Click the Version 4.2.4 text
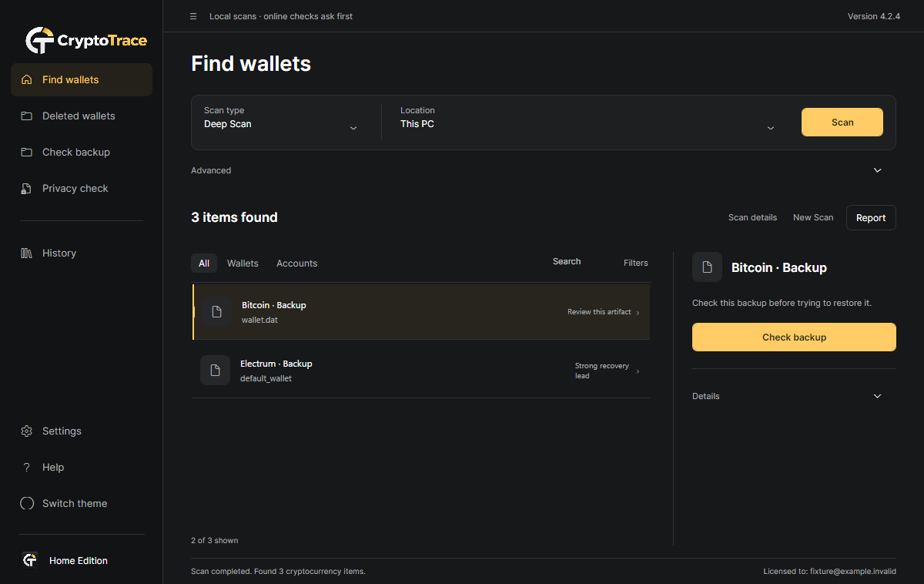Image resolution: width=924 pixels, height=584 pixels. tap(874, 16)
